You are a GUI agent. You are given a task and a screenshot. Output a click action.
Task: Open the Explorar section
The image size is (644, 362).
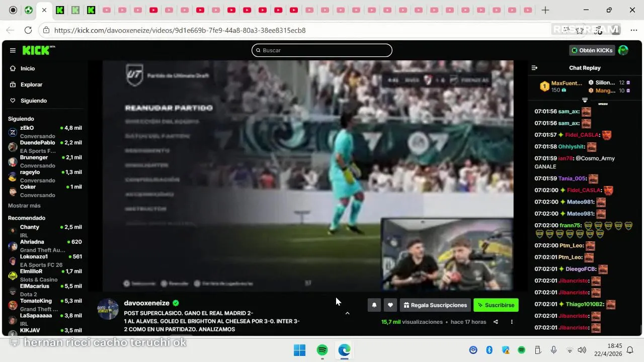pyautogui.click(x=31, y=84)
